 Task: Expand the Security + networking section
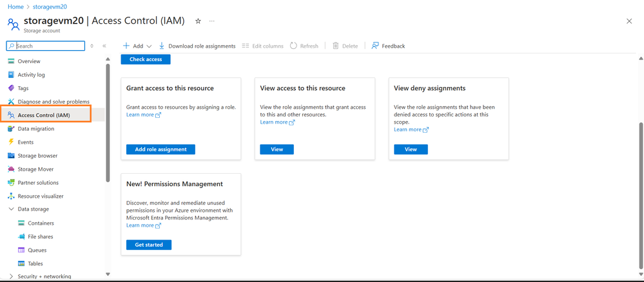click(x=11, y=276)
